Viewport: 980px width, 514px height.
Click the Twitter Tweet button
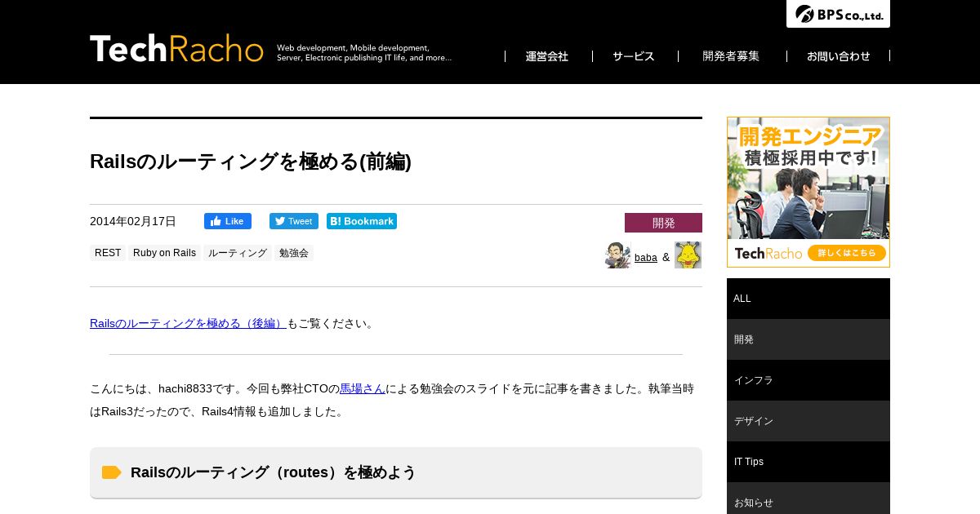click(x=294, y=221)
